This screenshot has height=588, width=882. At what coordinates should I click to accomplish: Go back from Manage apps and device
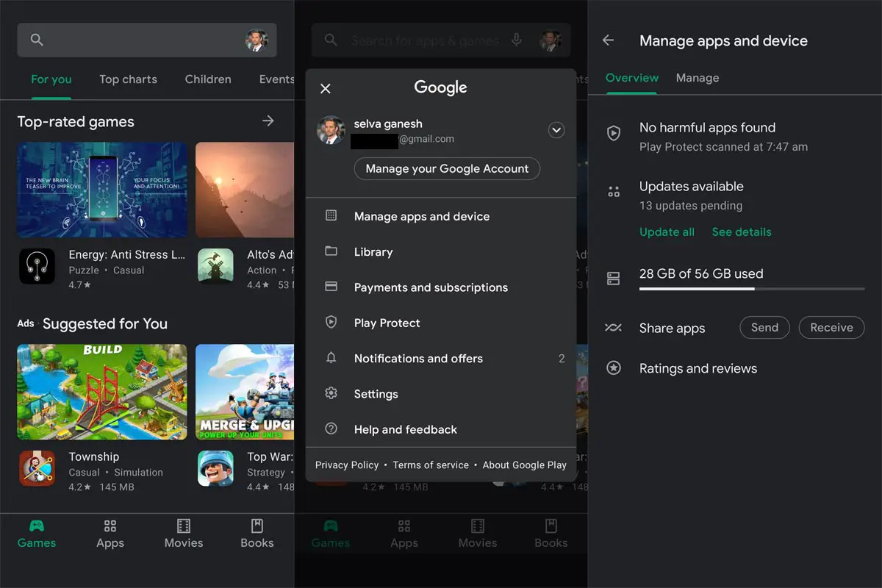pos(608,40)
